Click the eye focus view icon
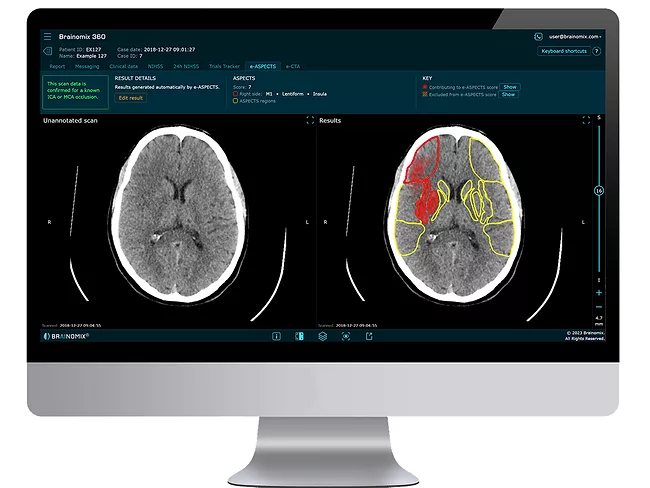 pyautogui.click(x=346, y=336)
